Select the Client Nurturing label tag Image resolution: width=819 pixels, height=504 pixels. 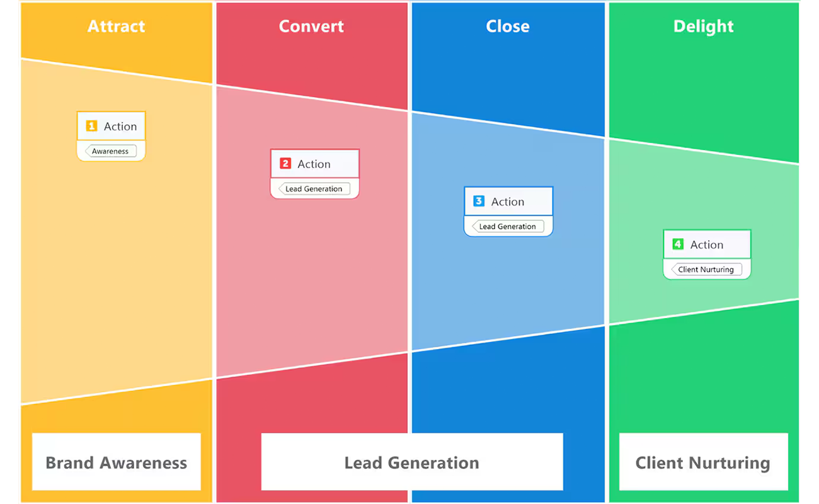706,270
